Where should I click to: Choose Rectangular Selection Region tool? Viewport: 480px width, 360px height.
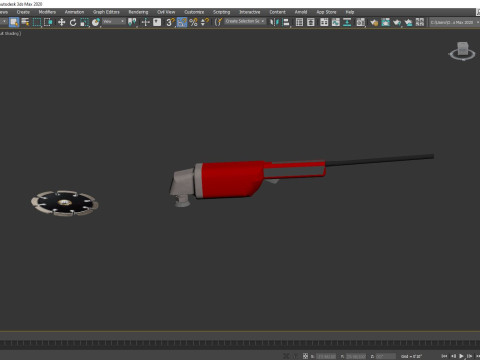tap(37, 22)
